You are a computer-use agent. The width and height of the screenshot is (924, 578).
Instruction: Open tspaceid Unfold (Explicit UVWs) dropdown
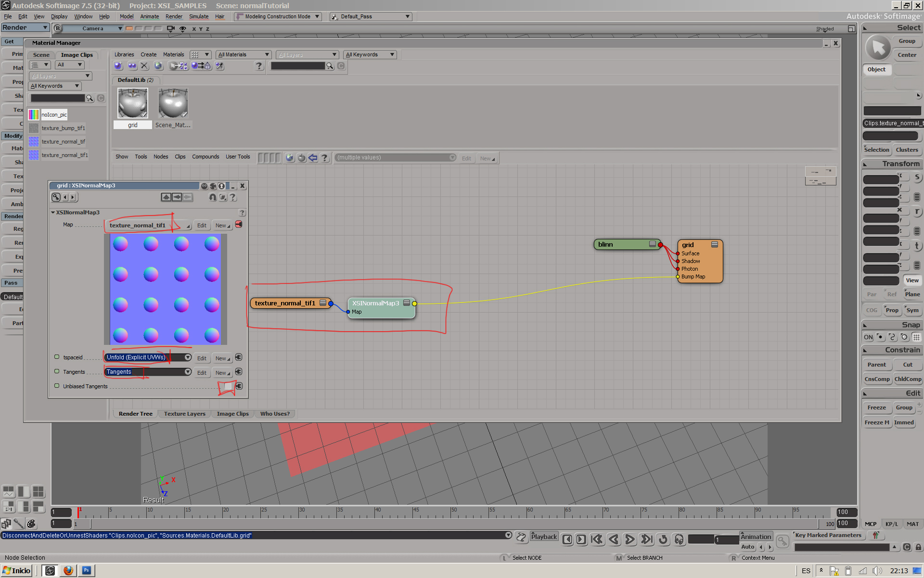pos(148,357)
